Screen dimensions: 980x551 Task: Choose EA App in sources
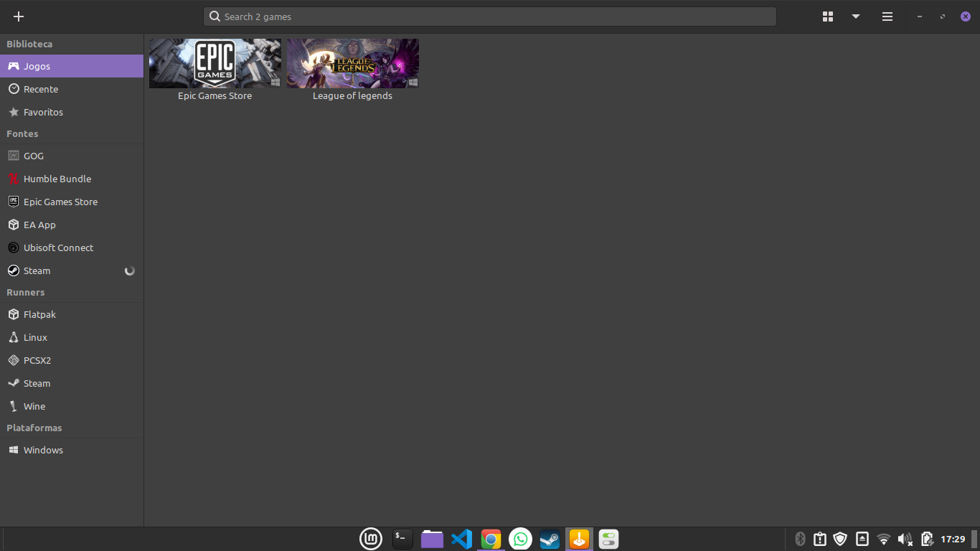point(39,225)
